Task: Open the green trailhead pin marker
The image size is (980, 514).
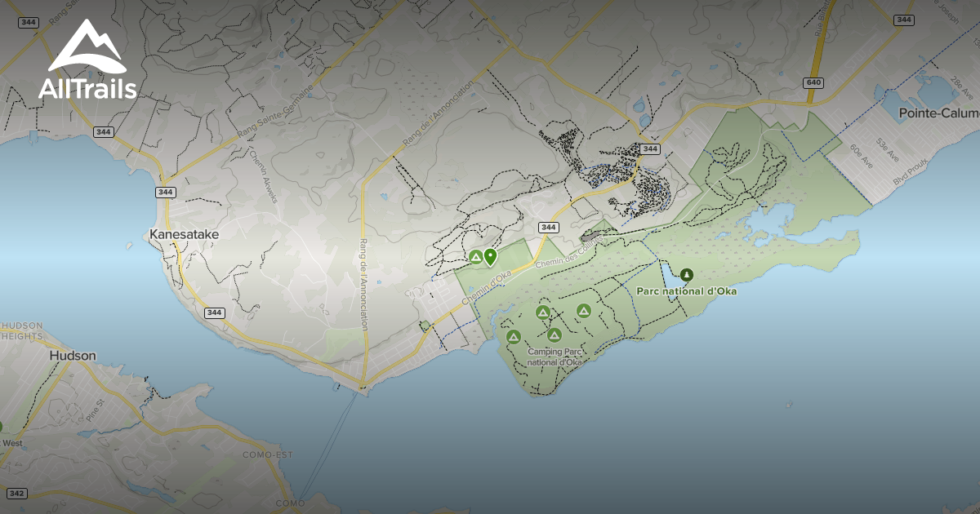Action: (490, 258)
